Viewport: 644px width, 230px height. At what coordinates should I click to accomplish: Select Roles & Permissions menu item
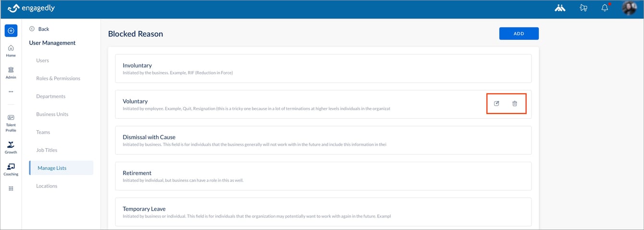point(58,78)
